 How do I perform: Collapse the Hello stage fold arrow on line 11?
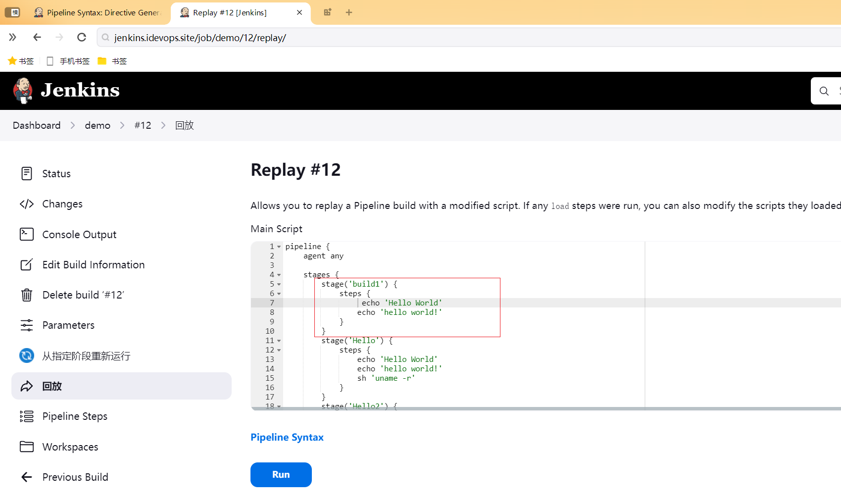pos(279,341)
